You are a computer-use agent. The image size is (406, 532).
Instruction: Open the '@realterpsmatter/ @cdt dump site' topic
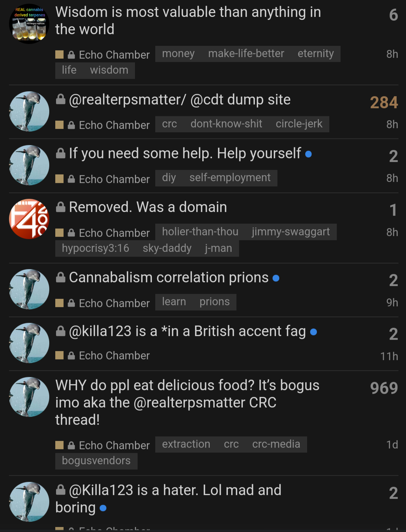click(x=180, y=100)
